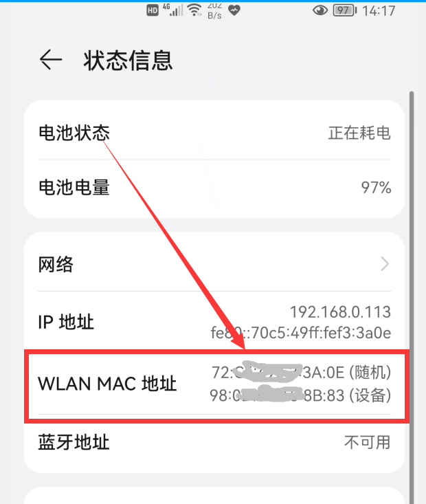Tap the back arrow icon
Viewport: 426px width, 504px height.
tap(51, 59)
